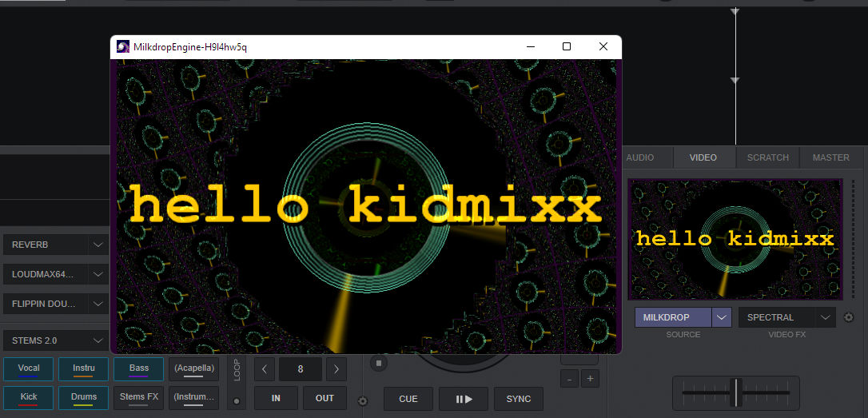Click the MilkdropEngine-H9l4hw5q window title
Image resolution: width=868 pixels, height=418 pixels.
click(190, 47)
